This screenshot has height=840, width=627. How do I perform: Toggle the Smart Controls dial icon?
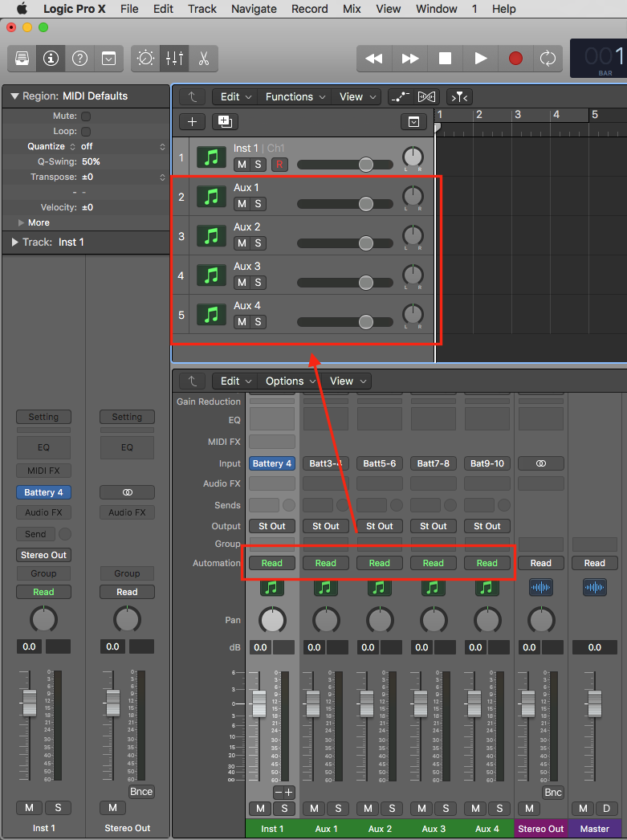point(145,59)
